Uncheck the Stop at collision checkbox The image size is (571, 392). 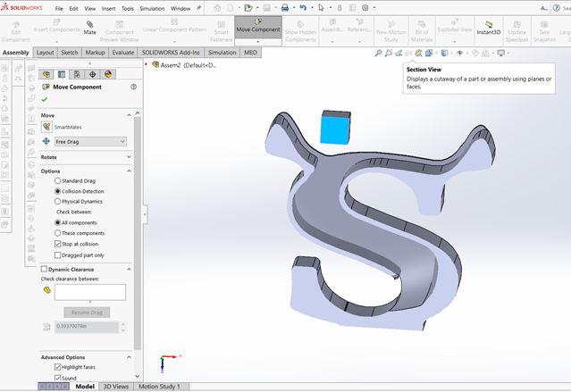(x=57, y=244)
